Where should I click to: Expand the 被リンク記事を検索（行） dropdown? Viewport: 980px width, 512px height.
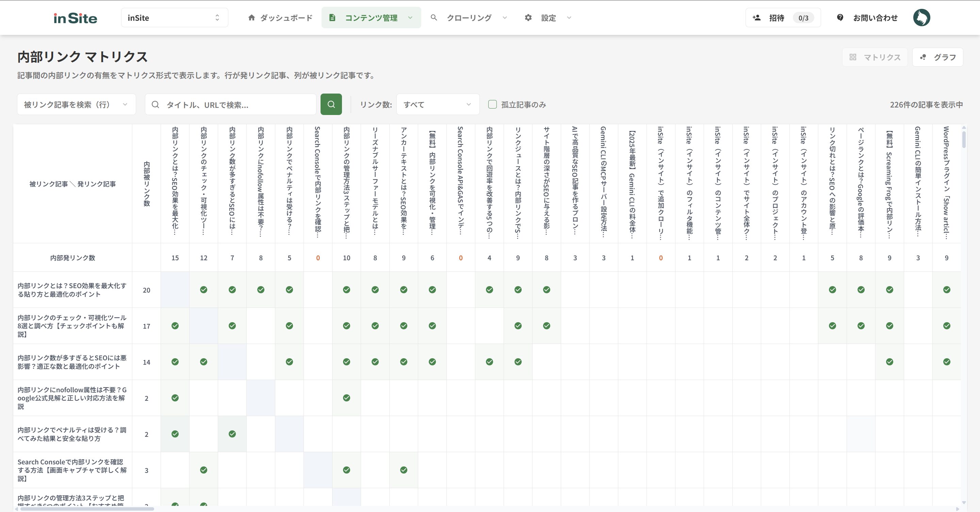[76, 104]
